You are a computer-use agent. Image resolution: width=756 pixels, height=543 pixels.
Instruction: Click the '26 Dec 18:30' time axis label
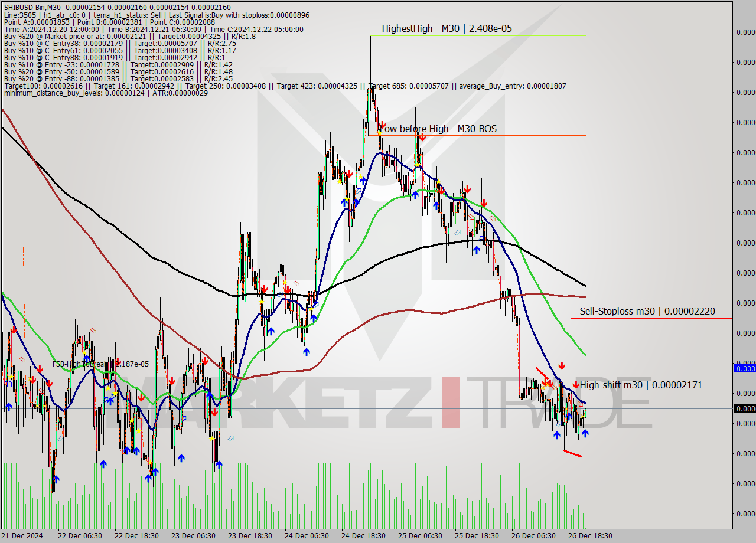590,536
